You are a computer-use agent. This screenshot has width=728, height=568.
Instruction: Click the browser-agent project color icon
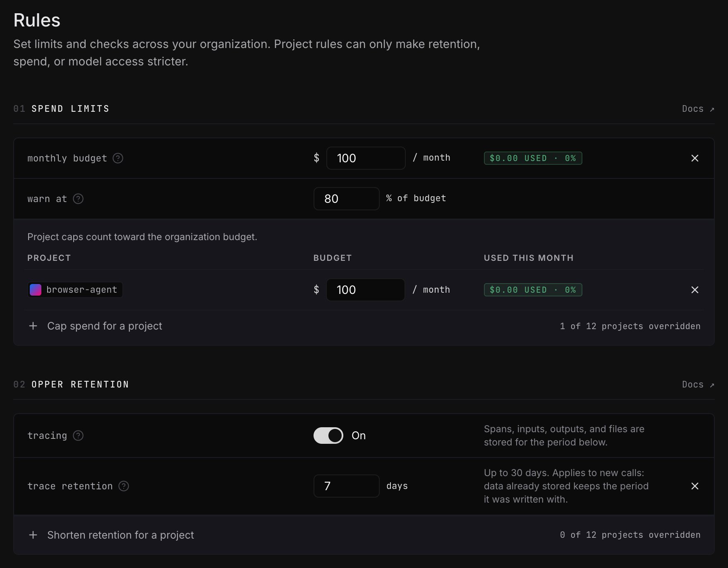tap(36, 290)
